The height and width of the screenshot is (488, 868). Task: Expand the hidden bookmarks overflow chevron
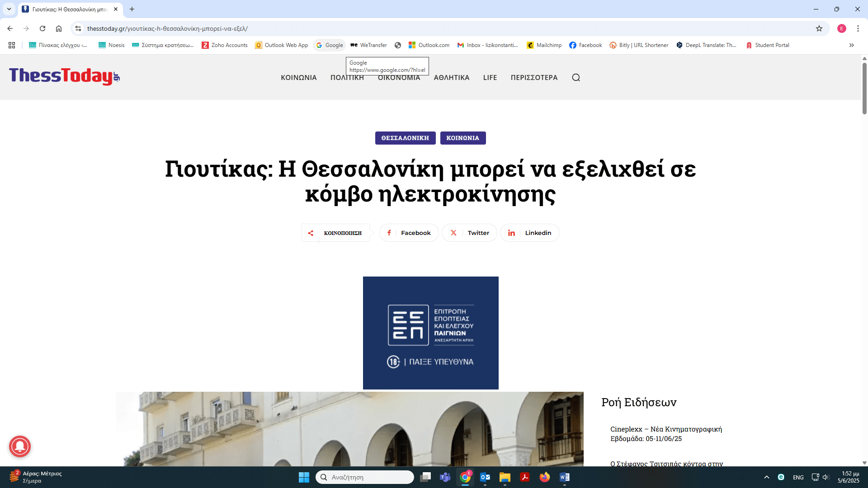click(x=851, y=45)
